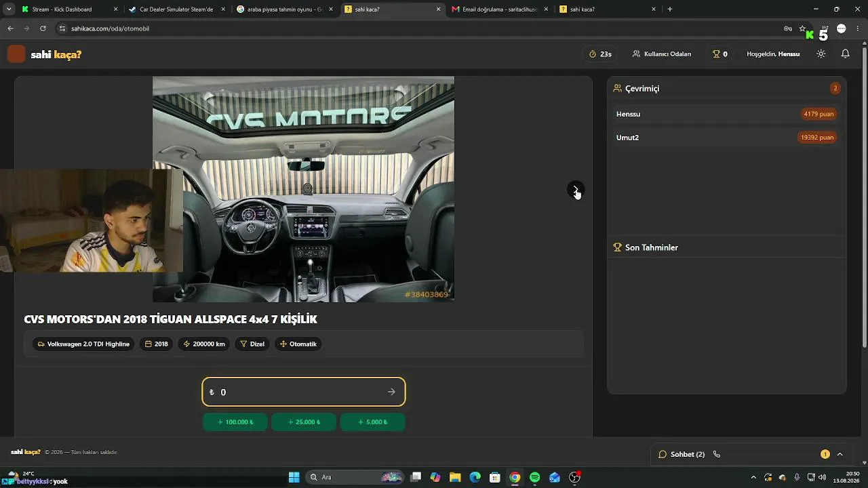This screenshot has width=868, height=488.
Task: Click the 4179 puan score badge
Action: (818, 114)
